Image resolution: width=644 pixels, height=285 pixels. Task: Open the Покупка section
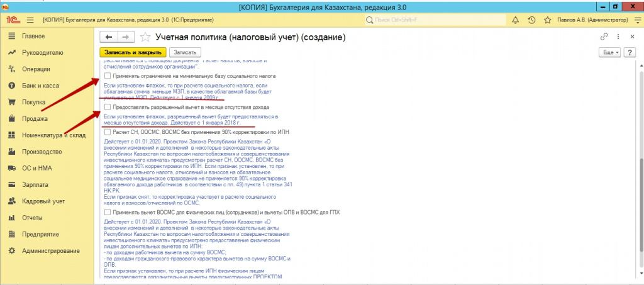point(34,103)
